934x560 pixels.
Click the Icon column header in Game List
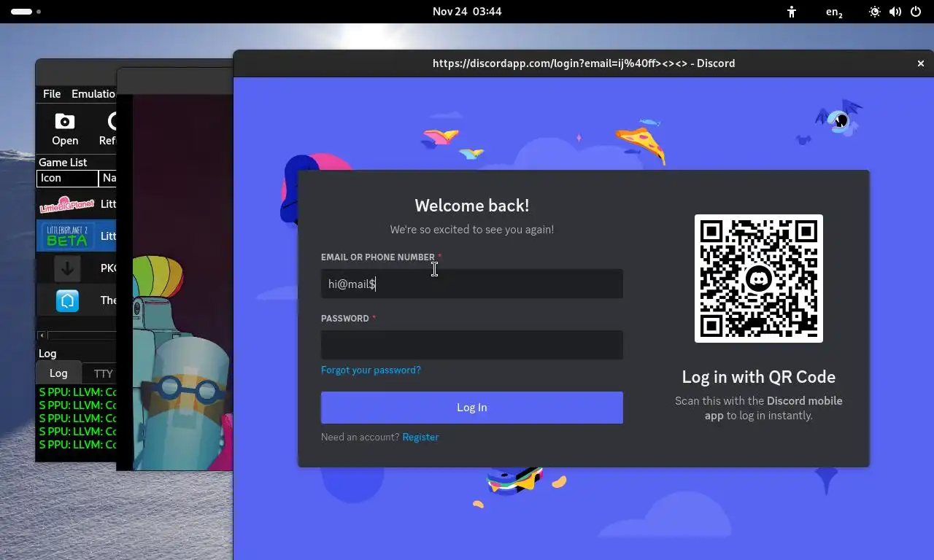coord(67,178)
